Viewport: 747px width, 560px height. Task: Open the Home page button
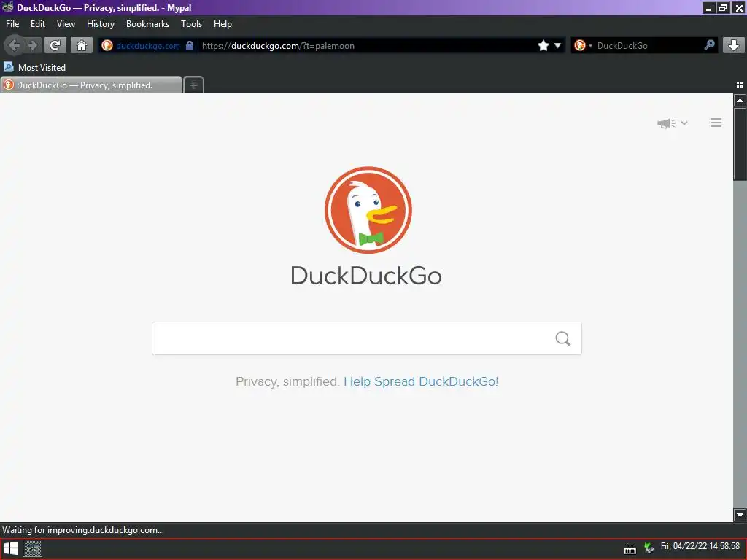82,46
